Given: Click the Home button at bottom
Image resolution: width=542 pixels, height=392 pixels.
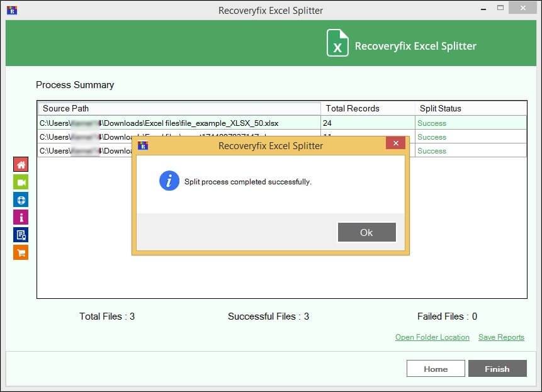Looking at the screenshot, I should point(436,369).
